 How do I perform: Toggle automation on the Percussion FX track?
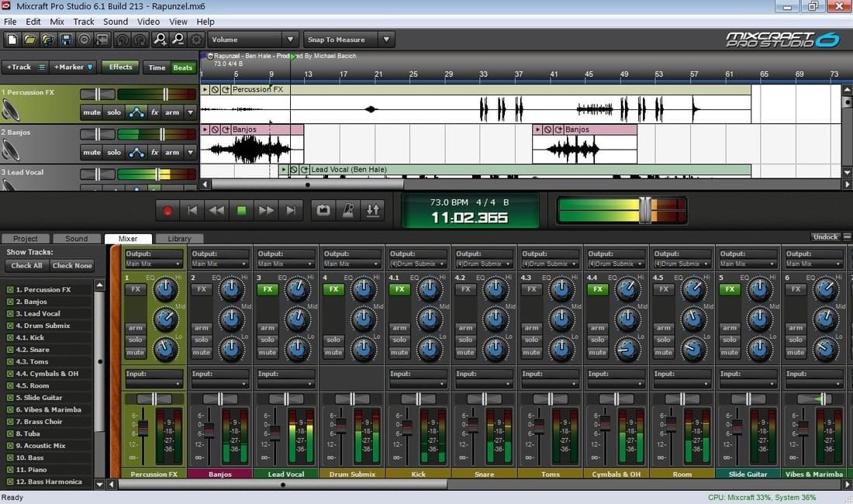tap(136, 112)
